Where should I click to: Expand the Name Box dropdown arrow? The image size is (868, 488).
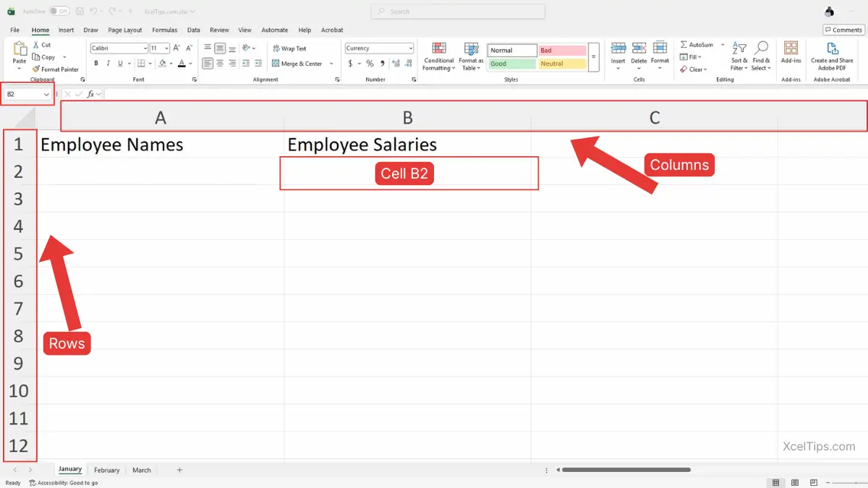point(46,94)
